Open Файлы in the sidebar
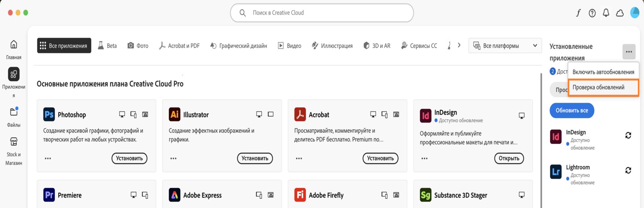 14,117
